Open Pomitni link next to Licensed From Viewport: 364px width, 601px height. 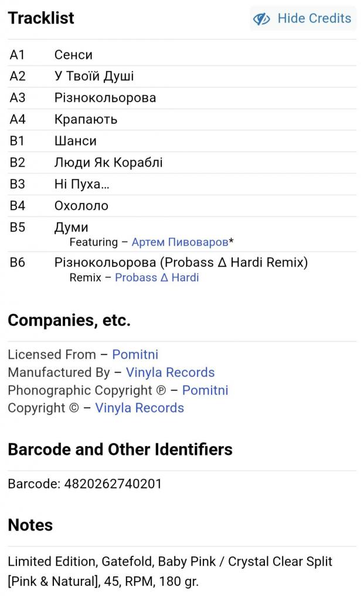[135, 354]
